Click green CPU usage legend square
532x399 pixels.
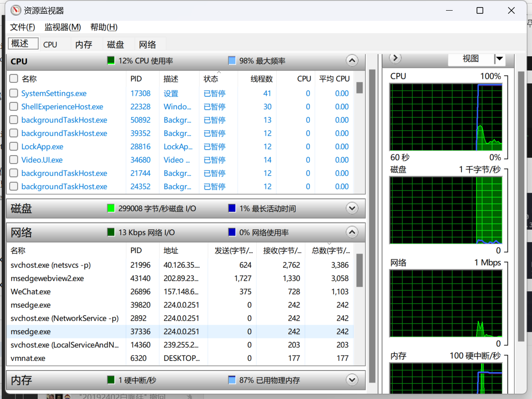click(111, 60)
